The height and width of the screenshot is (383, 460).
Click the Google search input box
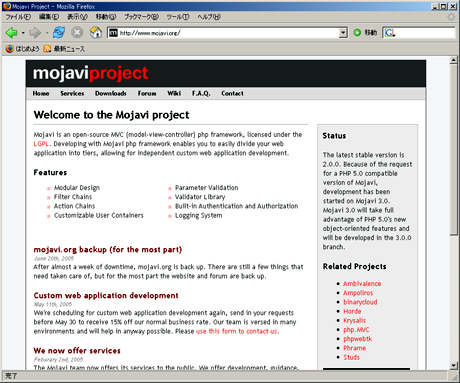point(425,33)
